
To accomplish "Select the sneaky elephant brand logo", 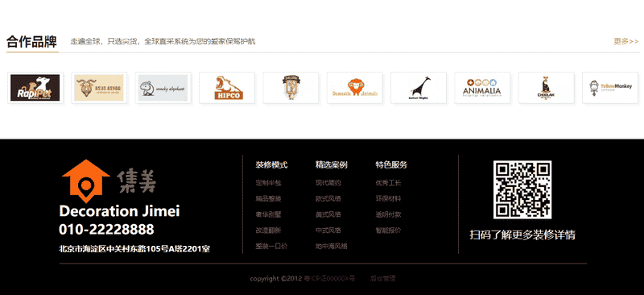I will coord(163,88).
